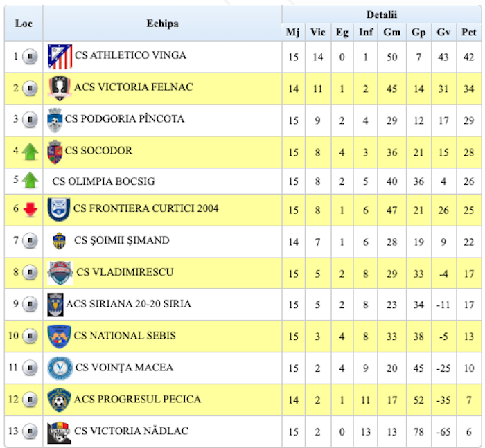The width and height of the screenshot is (485, 448).
Task: Click the green up arrow beside position 4
Action: tap(29, 152)
